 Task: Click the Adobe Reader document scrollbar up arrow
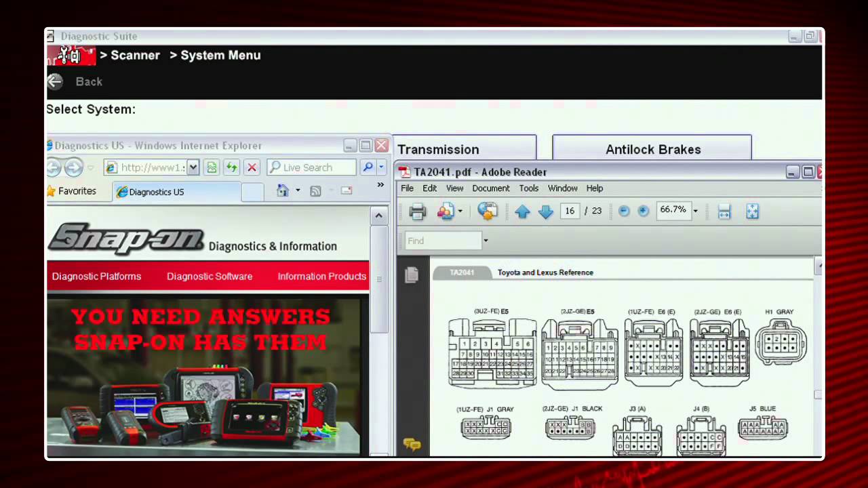[818, 265]
